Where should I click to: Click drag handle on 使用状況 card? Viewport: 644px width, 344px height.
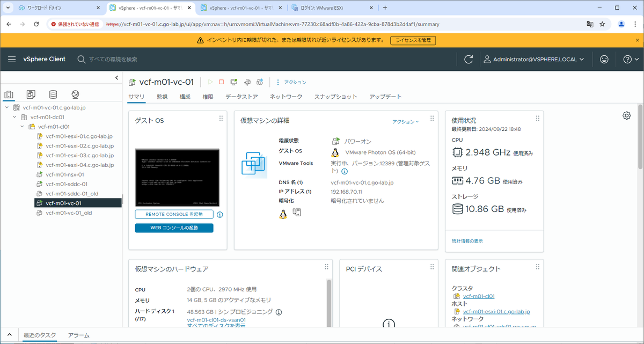point(537,119)
